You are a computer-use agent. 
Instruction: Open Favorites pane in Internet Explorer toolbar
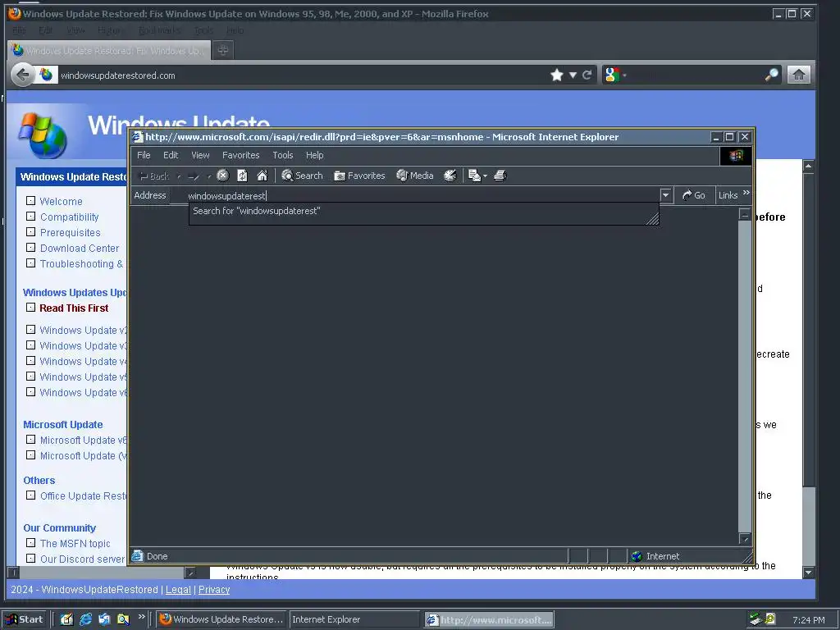(x=359, y=176)
